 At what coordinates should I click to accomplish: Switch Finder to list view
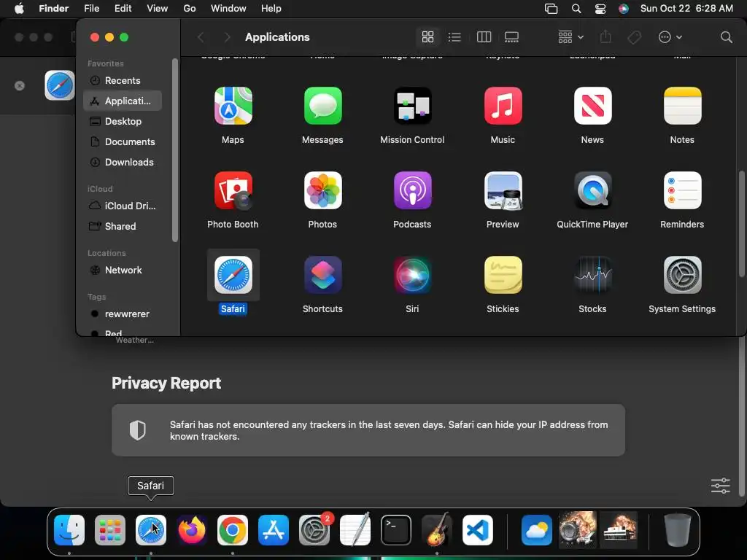pos(454,37)
